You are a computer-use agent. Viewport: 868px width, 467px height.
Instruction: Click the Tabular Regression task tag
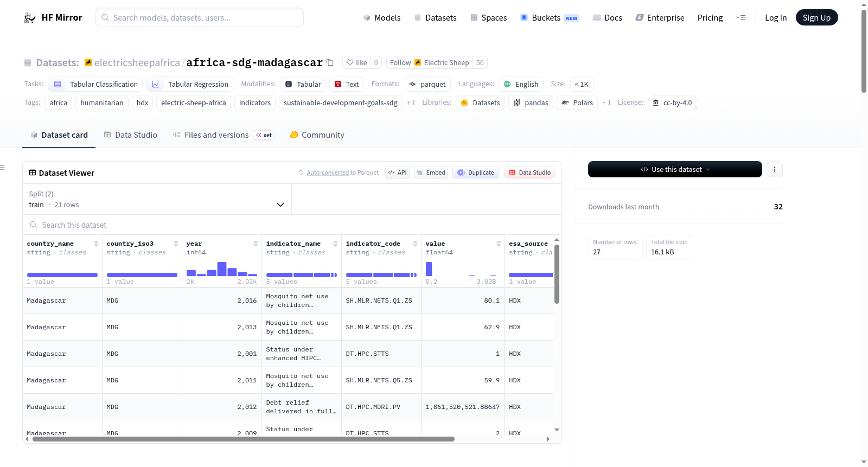[x=190, y=84]
